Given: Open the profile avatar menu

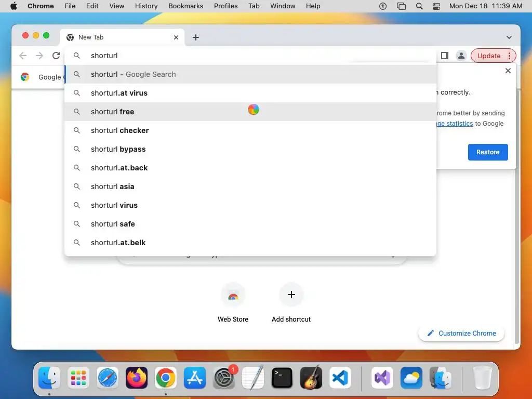Looking at the screenshot, I should coord(461,56).
